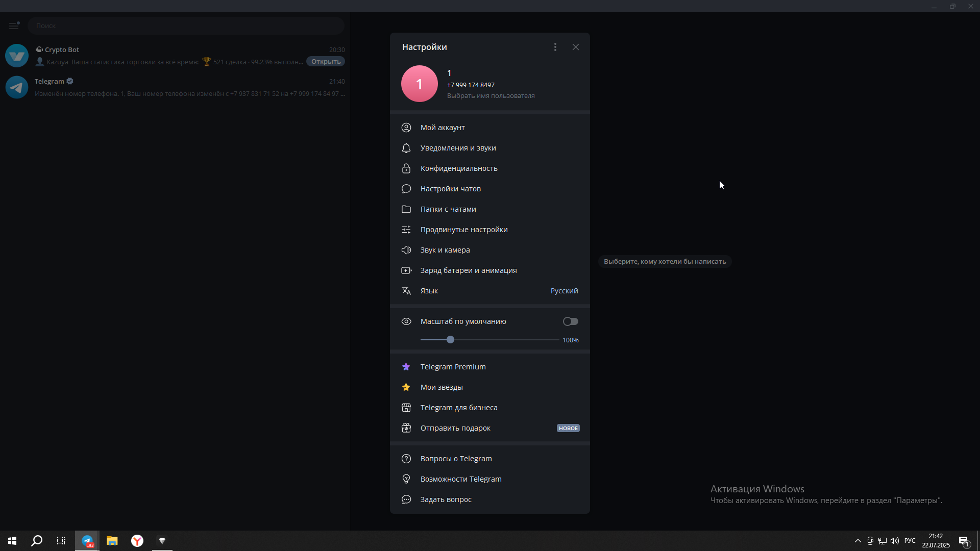Click the purple star Telegram Premium icon
Viewport: 980px width, 551px height.
[x=406, y=367]
